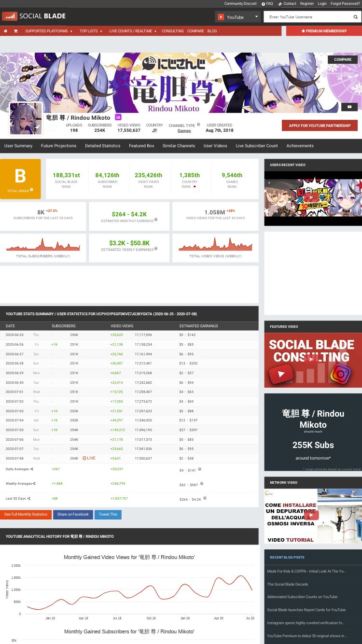Open The Social Blade Decade blog post

point(288,584)
